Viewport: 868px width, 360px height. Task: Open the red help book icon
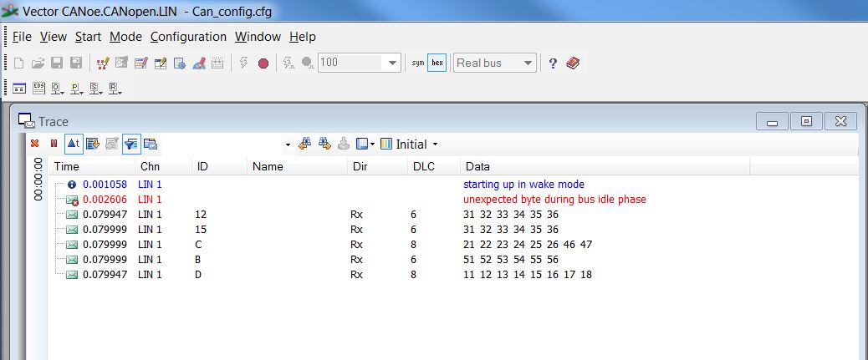point(573,63)
